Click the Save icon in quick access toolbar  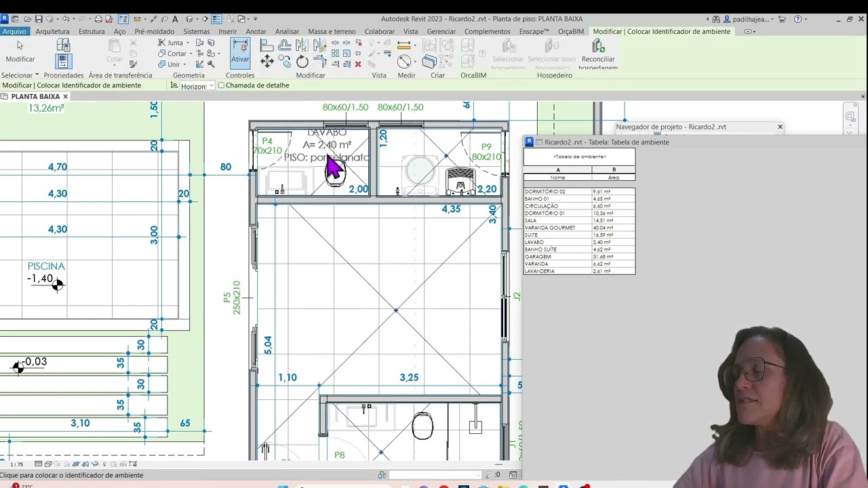click(x=39, y=19)
